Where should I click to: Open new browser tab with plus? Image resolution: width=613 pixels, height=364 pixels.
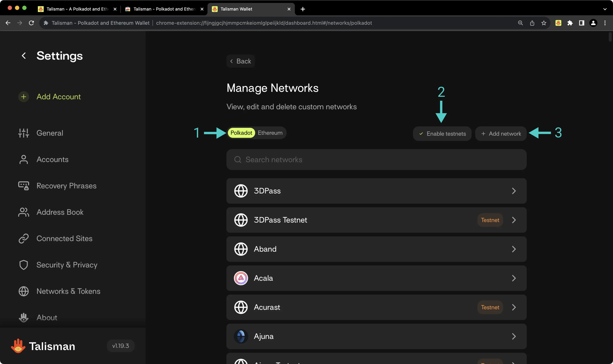tap(303, 9)
